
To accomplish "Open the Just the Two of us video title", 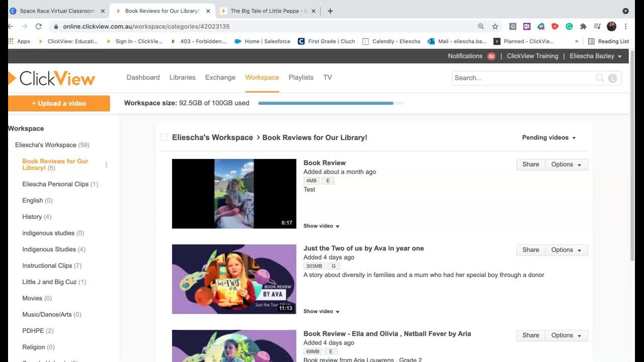I will click(x=363, y=248).
